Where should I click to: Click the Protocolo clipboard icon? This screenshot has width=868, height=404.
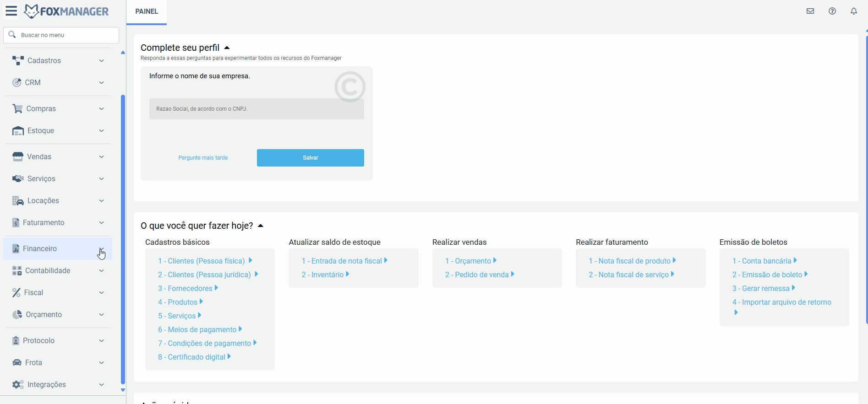[x=16, y=340]
